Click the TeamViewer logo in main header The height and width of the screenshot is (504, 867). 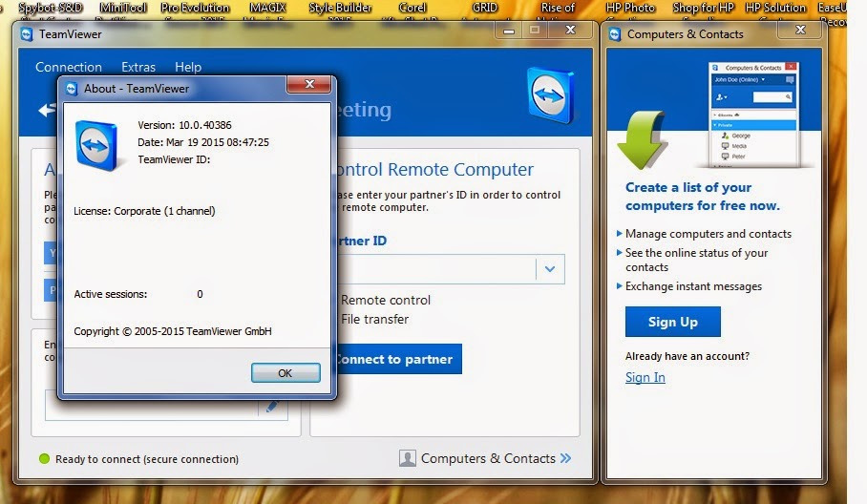550,95
